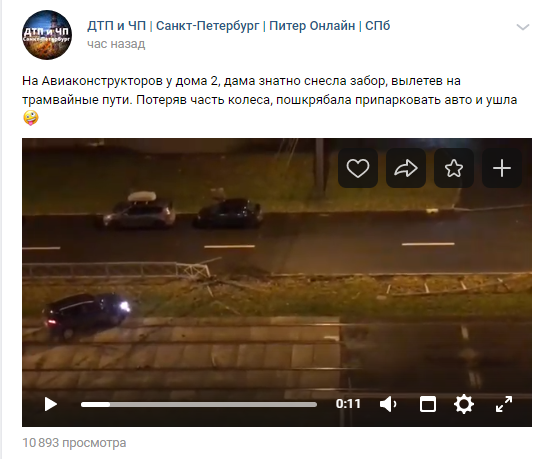Click the played portion of the progress bar
The image size is (541, 459).
[95, 404]
